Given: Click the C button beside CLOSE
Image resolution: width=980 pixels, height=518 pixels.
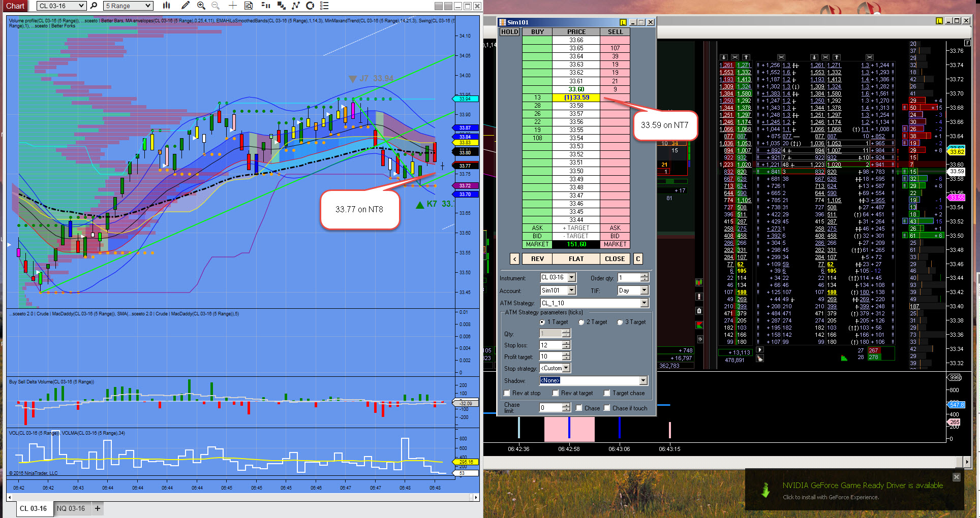Looking at the screenshot, I should 638,259.
